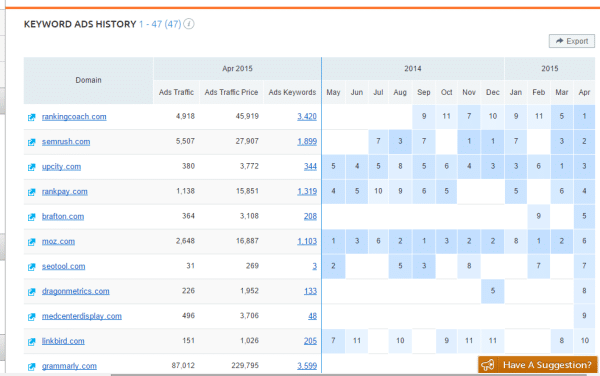Click the grammarly.com ads traffic value 87,012
600x376 pixels.
tap(183, 366)
